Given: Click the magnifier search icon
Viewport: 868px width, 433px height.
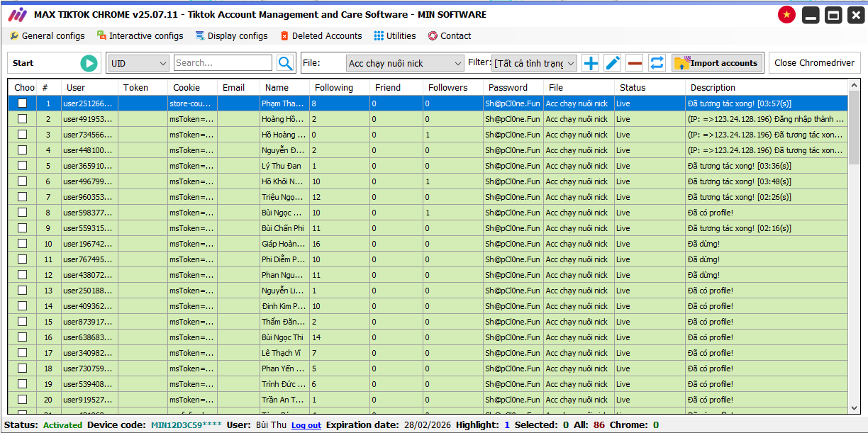Looking at the screenshot, I should (285, 63).
